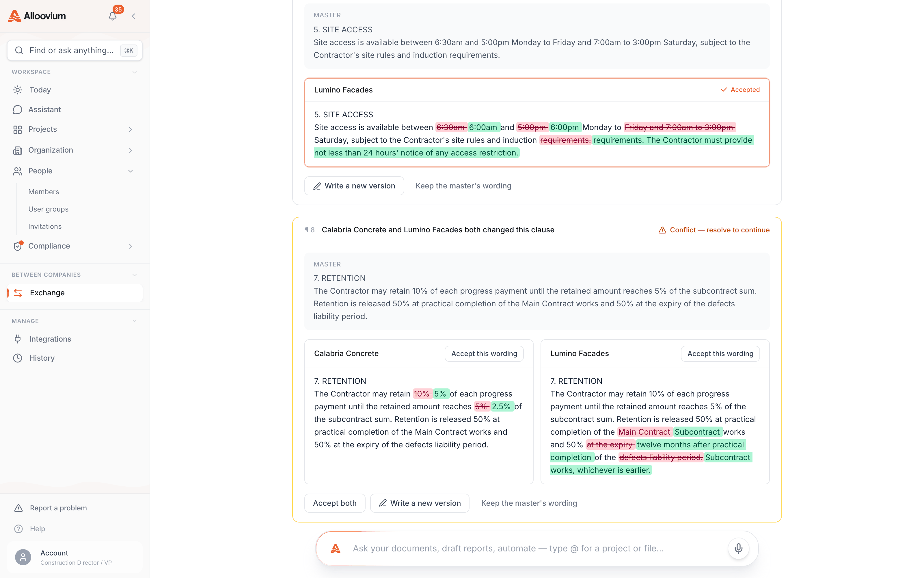The height and width of the screenshot is (578, 924).
Task: Write a new version for Retention clause
Action: [x=420, y=503]
